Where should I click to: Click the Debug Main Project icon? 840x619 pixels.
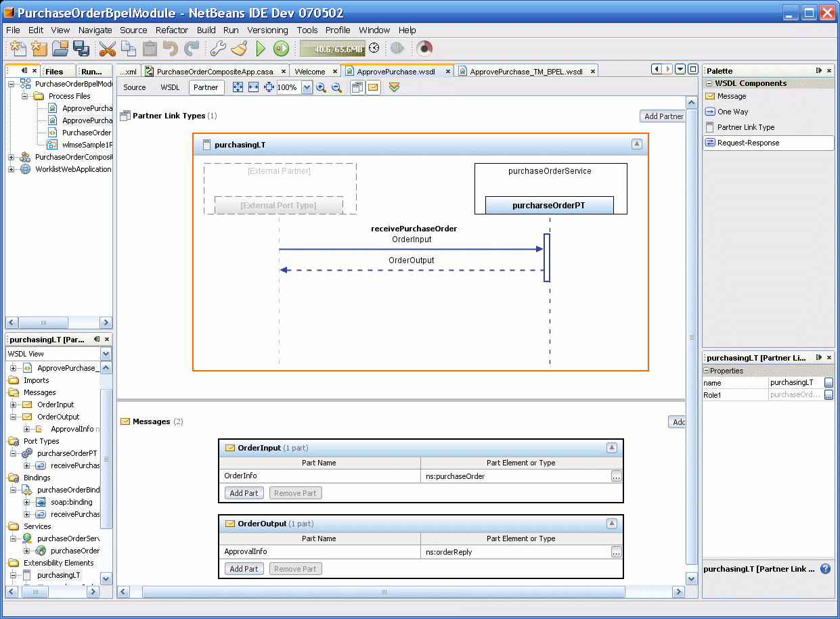tap(281, 48)
